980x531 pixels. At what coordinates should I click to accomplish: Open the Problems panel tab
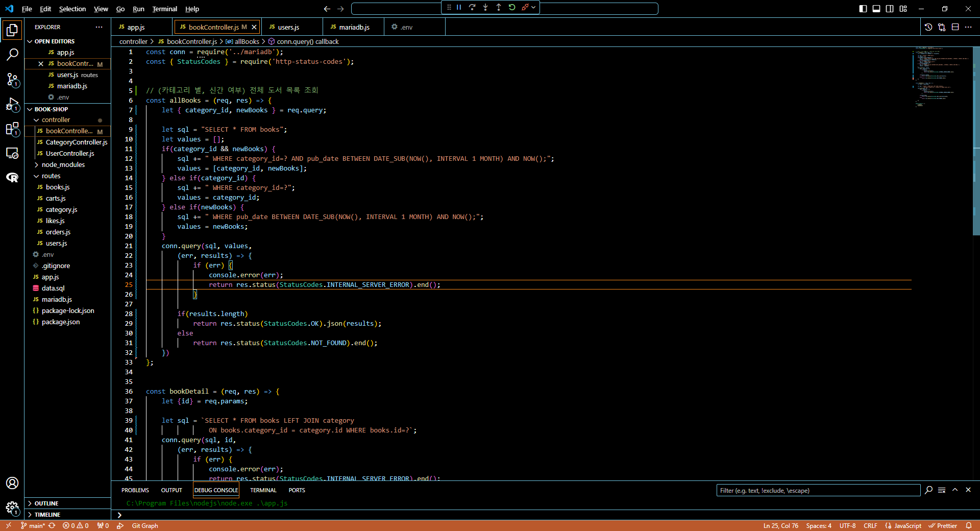pyautogui.click(x=135, y=490)
